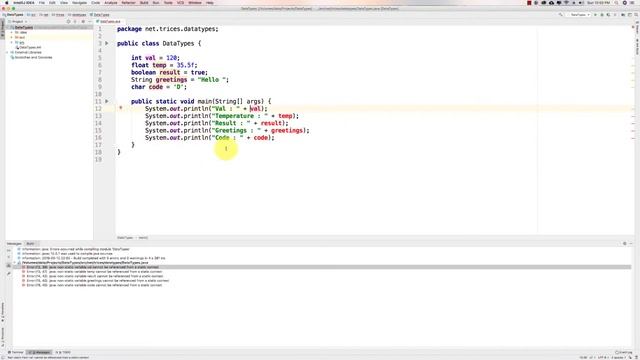Select the error about variable temp
640x360 pixels.
95,272
